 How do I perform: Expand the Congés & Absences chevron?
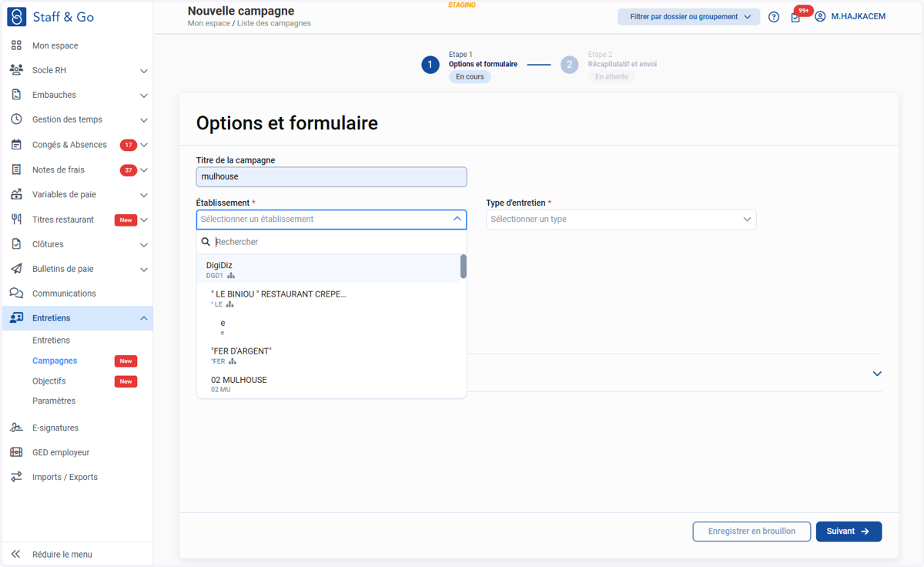(144, 145)
